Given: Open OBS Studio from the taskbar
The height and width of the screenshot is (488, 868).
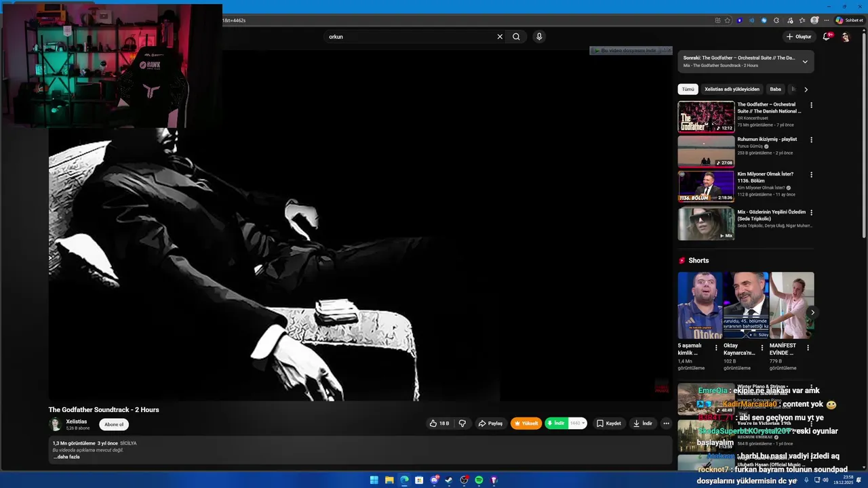Looking at the screenshot, I should coord(464,481).
